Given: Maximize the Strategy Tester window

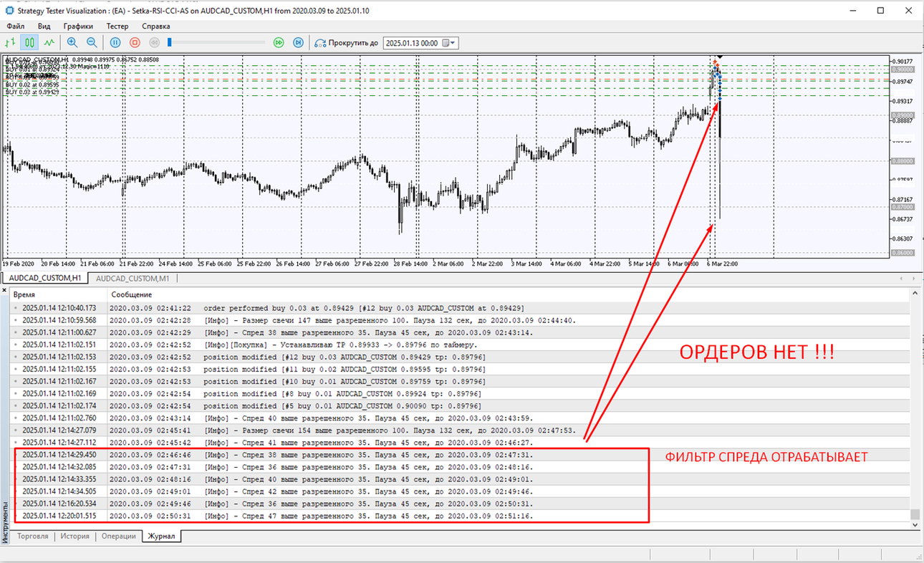Looking at the screenshot, I should (x=880, y=10).
